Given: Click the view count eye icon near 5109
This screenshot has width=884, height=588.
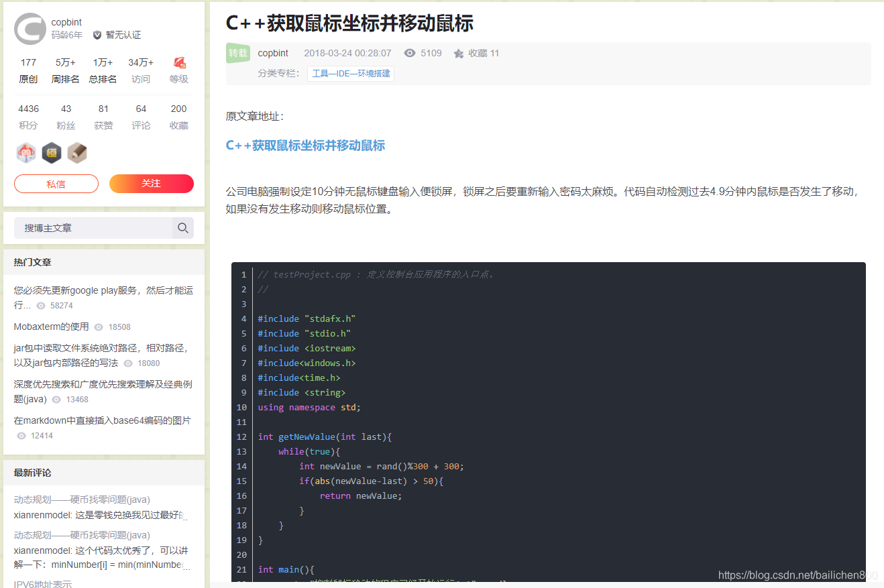Looking at the screenshot, I should coord(410,53).
